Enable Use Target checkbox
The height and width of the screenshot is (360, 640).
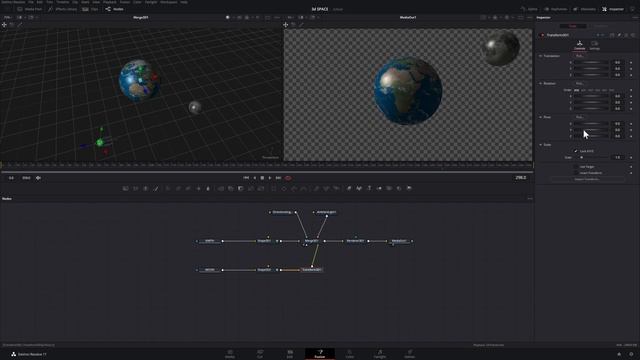point(576,167)
